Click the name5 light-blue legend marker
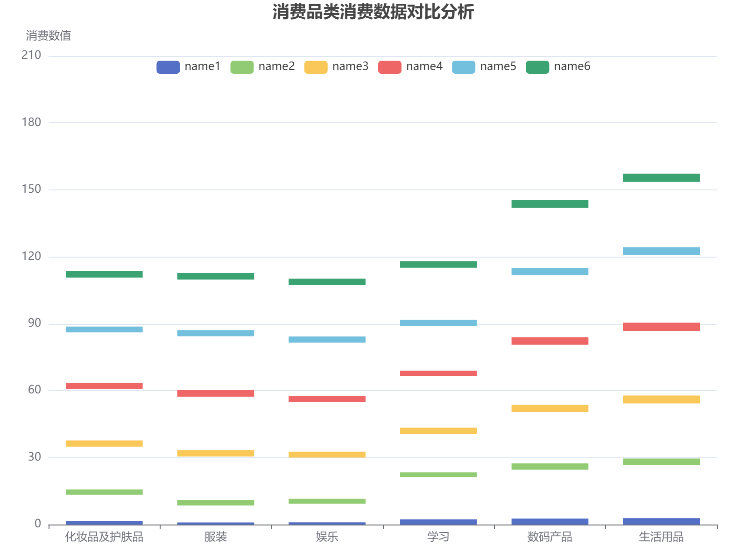The height and width of the screenshot is (560, 747). pos(464,66)
